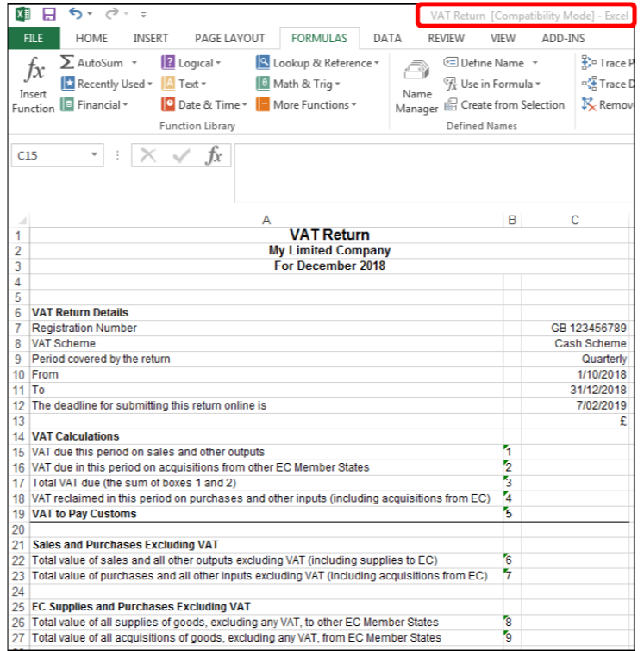Viewport: 644px width, 651px height.
Task: Click the 'My Limited Company' cell
Action: [x=329, y=250]
